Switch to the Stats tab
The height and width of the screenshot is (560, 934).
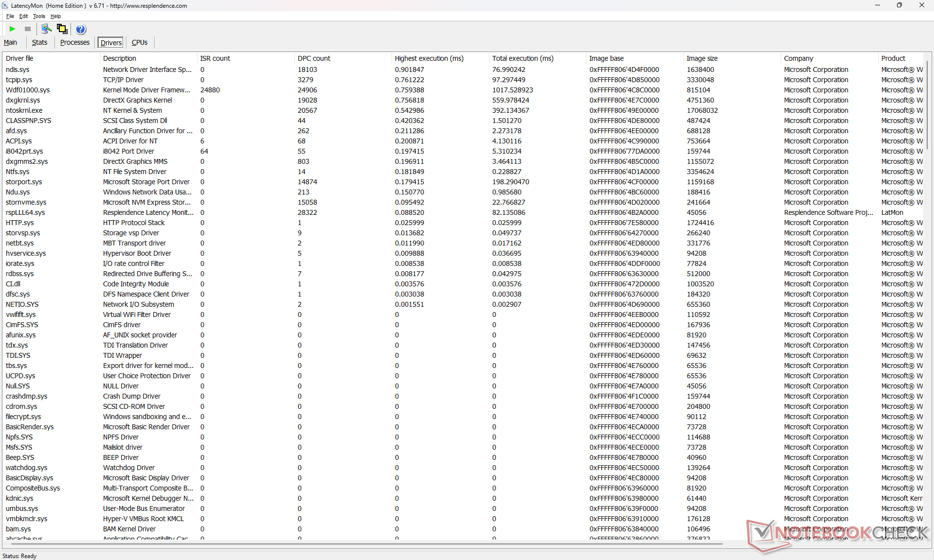[39, 42]
